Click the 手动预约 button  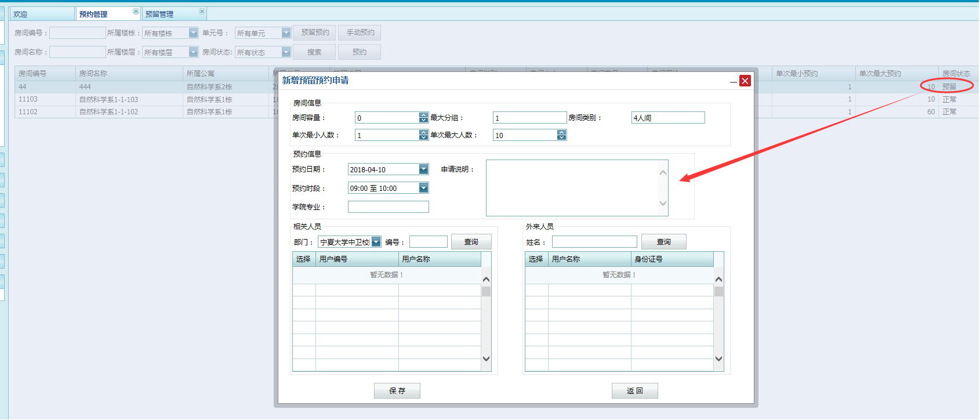[x=360, y=32]
